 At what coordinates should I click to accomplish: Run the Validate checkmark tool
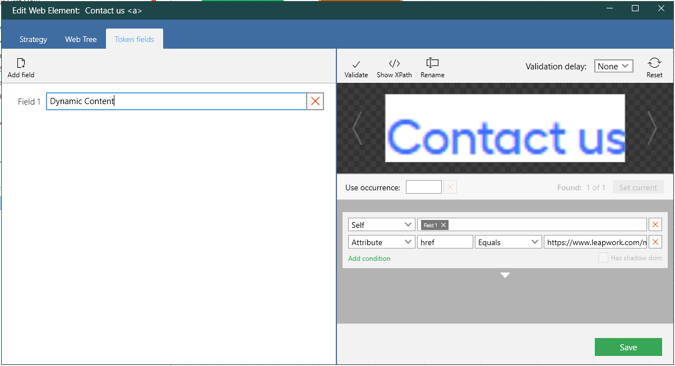356,64
